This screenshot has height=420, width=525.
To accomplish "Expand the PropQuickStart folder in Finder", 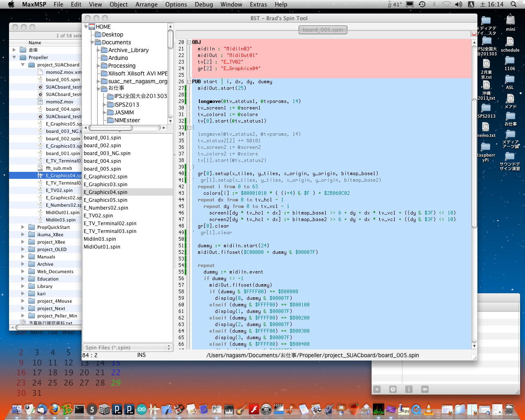I will coord(23,227).
